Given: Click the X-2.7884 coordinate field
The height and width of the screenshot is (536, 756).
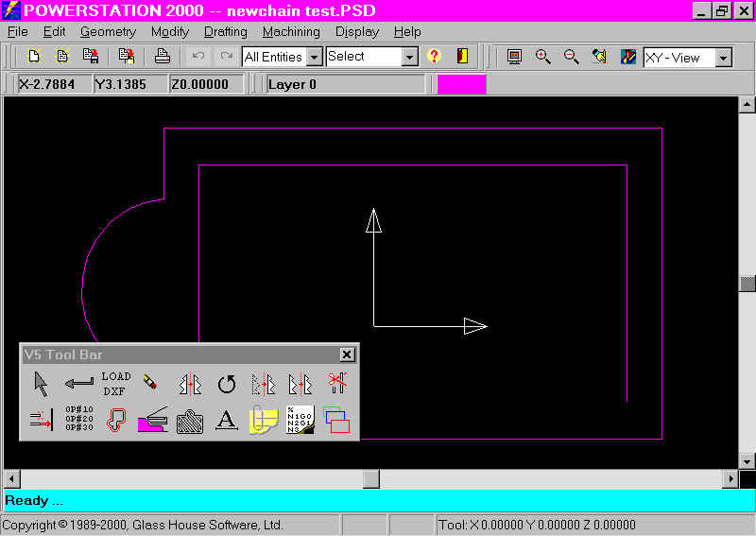Looking at the screenshot, I should click(x=54, y=84).
